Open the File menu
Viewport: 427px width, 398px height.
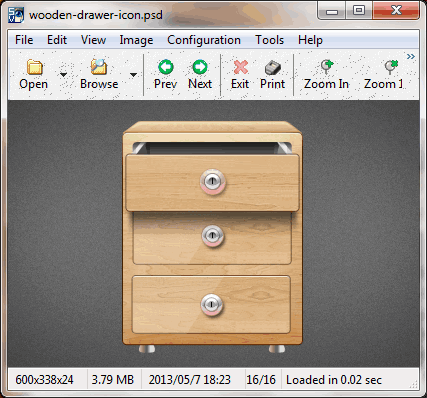(24, 40)
